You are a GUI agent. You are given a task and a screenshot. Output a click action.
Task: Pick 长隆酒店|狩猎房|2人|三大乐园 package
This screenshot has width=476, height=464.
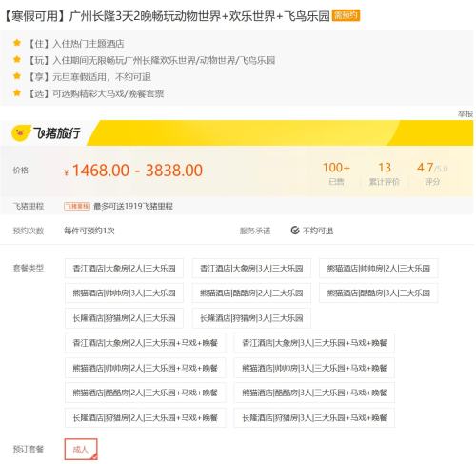[124, 318]
